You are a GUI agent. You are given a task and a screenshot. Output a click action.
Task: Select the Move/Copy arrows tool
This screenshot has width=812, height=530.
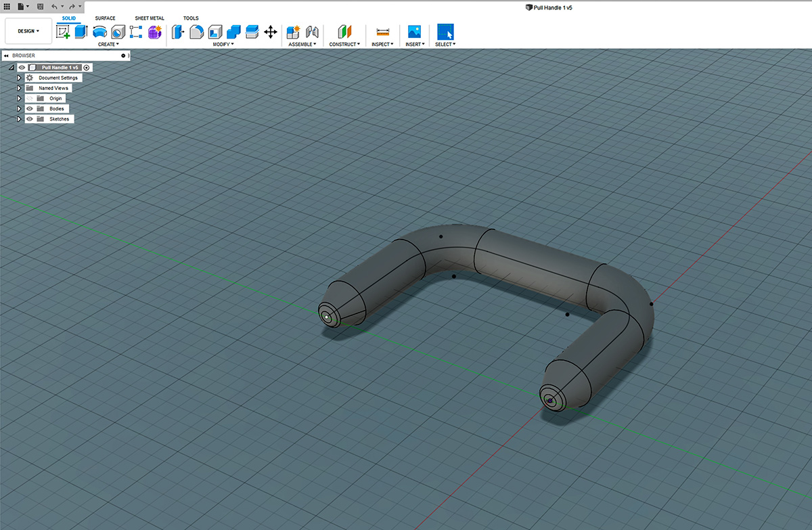tap(271, 32)
